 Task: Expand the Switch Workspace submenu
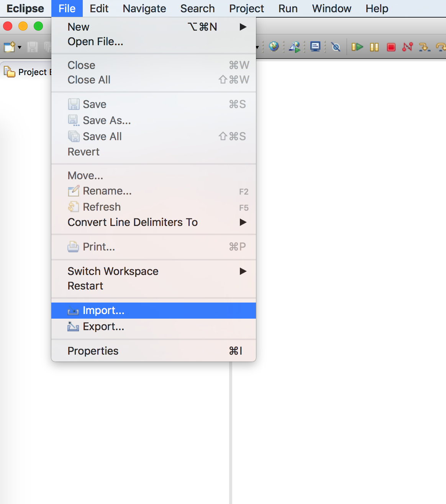(x=154, y=271)
